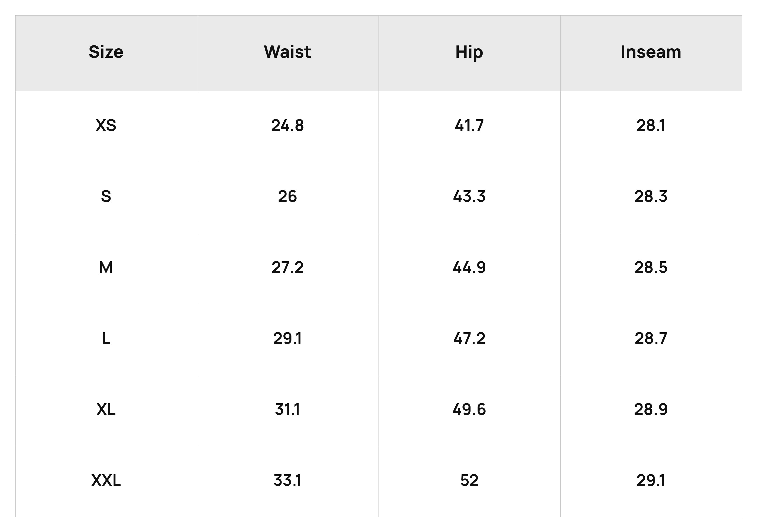Click the M hip value 44.9

469,267
